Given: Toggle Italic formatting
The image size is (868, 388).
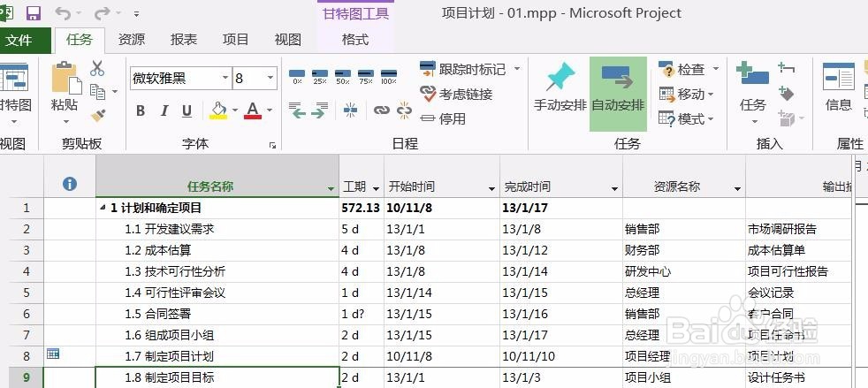Looking at the screenshot, I should (164, 110).
